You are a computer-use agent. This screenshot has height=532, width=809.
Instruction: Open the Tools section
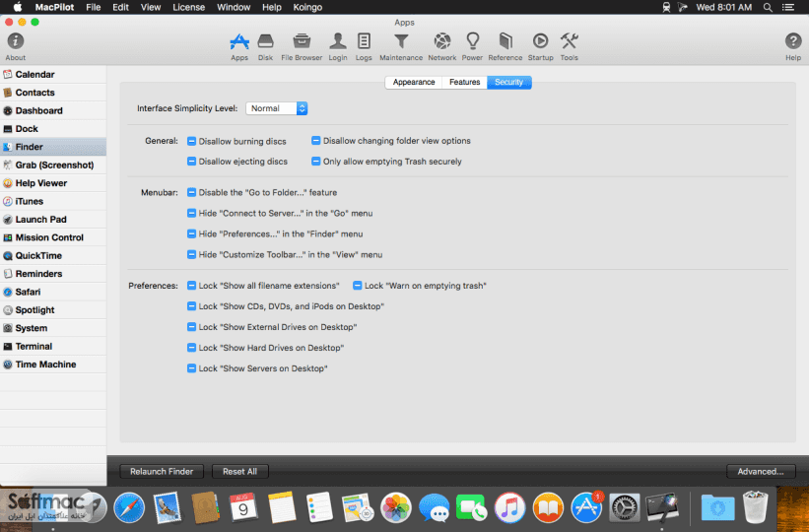(x=570, y=47)
